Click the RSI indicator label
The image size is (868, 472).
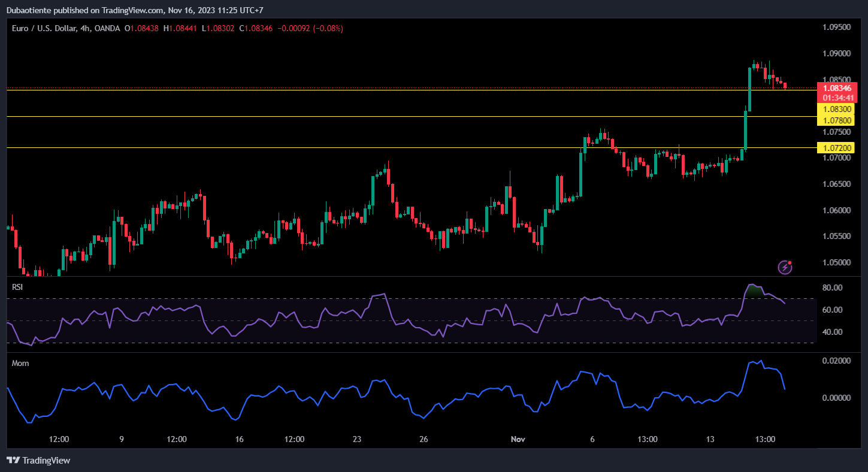point(17,288)
